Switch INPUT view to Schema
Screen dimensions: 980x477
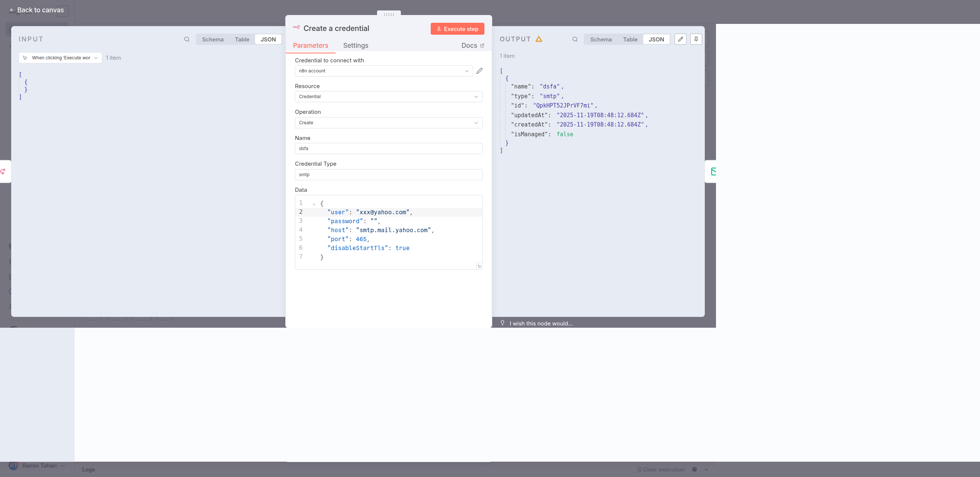(213, 40)
